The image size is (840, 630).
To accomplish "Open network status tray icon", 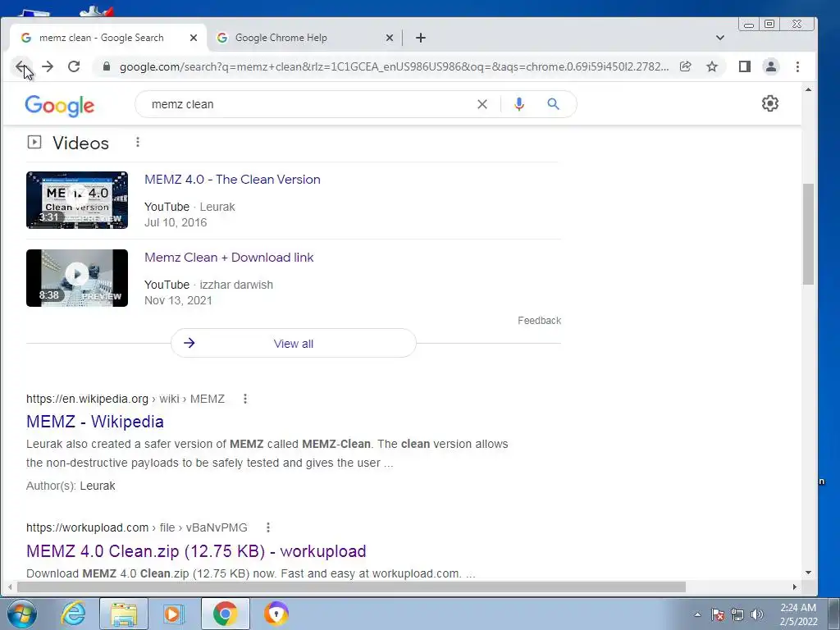I will pos(737,614).
